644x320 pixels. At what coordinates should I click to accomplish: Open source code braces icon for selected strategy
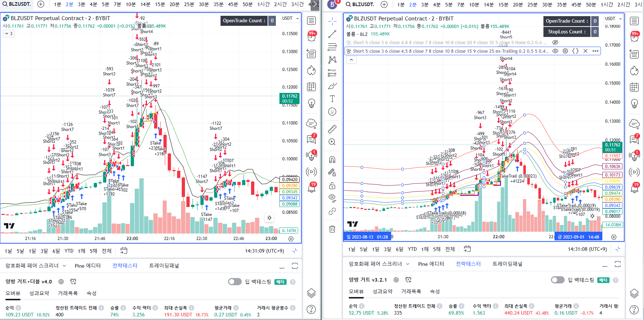pyautogui.click(x=575, y=51)
